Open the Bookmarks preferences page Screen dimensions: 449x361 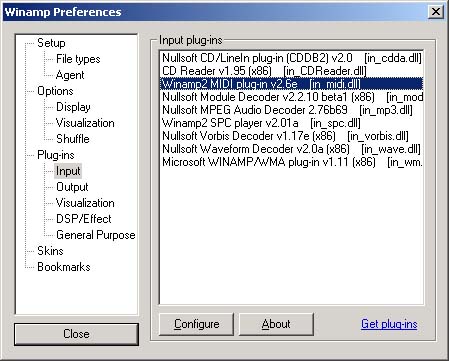(64, 267)
